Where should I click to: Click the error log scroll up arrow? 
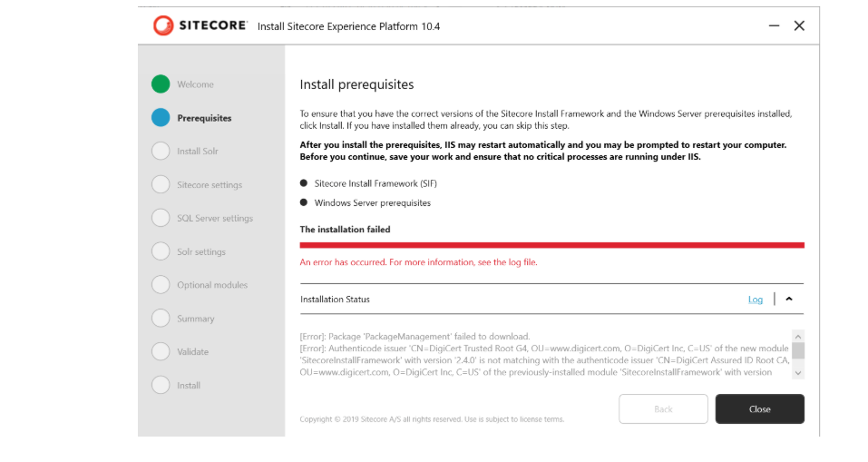pyautogui.click(x=798, y=337)
